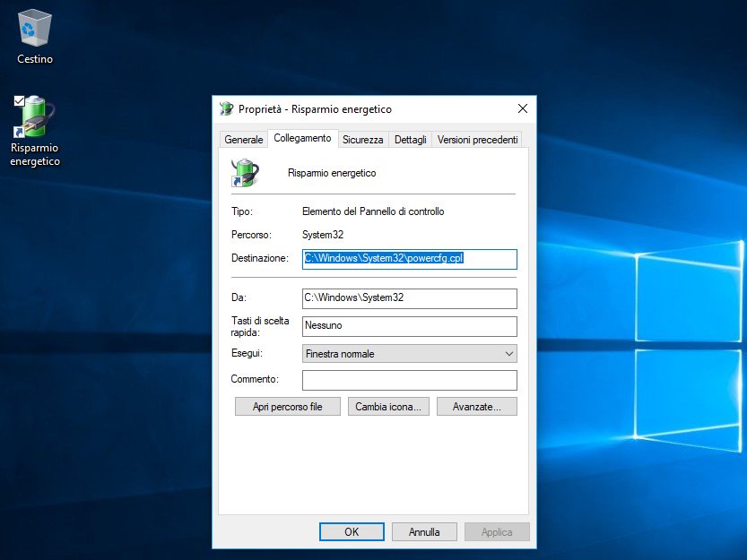The width and height of the screenshot is (747, 560).
Task: Confirm with the OK button
Action: [352, 531]
